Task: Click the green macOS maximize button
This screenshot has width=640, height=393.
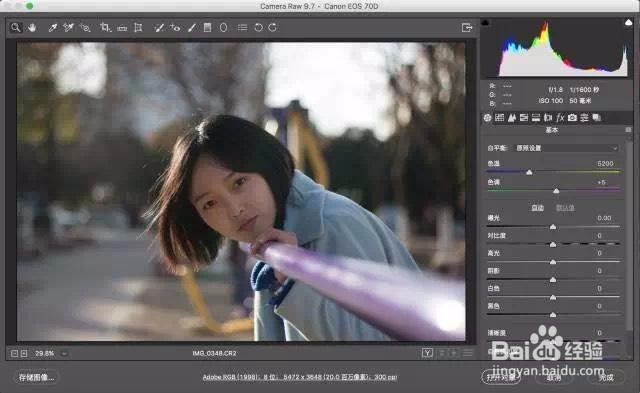Action: 30,6
